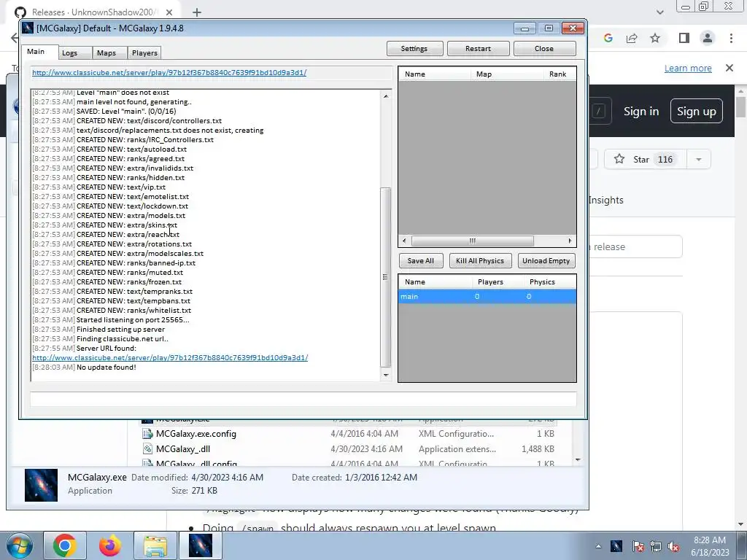The width and height of the screenshot is (747, 560).
Task: Click the Sign up button on GitHub
Action: pyautogui.click(x=697, y=112)
